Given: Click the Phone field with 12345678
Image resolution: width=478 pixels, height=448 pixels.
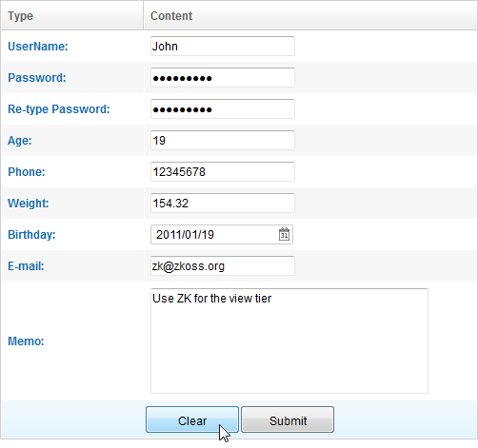Looking at the screenshot, I should [x=223, y=171].
